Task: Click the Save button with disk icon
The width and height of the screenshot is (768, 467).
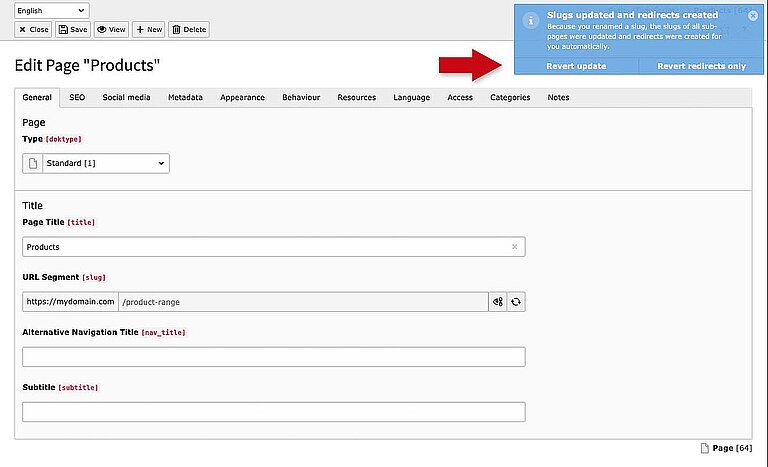Action: 73,29
